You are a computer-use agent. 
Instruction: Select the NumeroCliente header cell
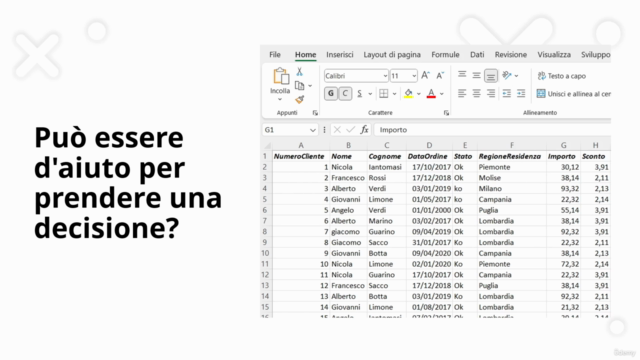[301, 156]
